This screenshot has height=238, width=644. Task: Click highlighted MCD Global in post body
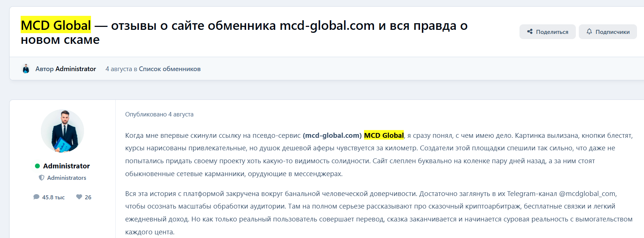pos(384,135)
